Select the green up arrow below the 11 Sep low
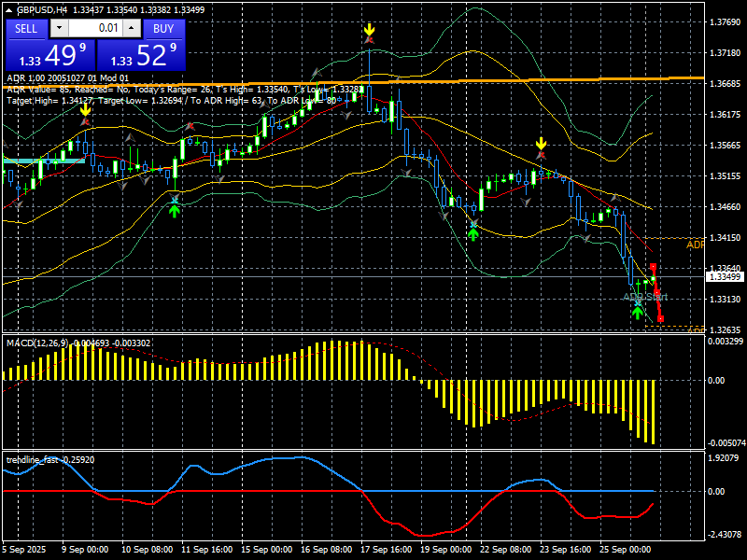The height and width of the screenshot is (560, 747). coord(175,211)
